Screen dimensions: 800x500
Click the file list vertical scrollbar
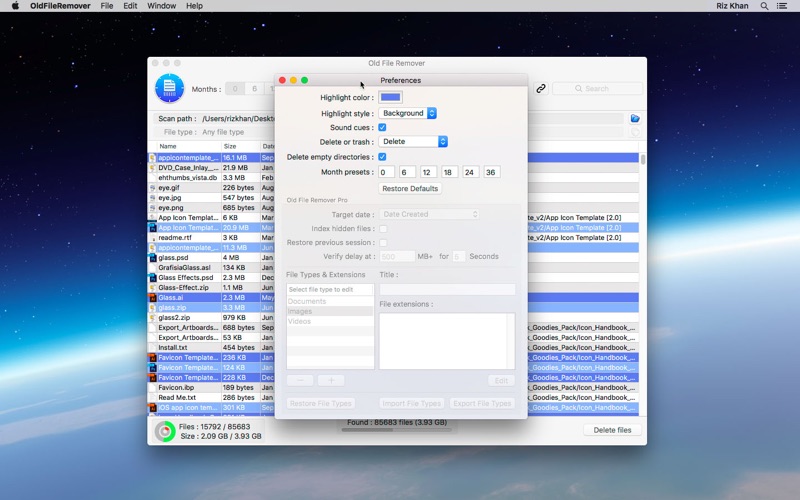coord(643,159)
